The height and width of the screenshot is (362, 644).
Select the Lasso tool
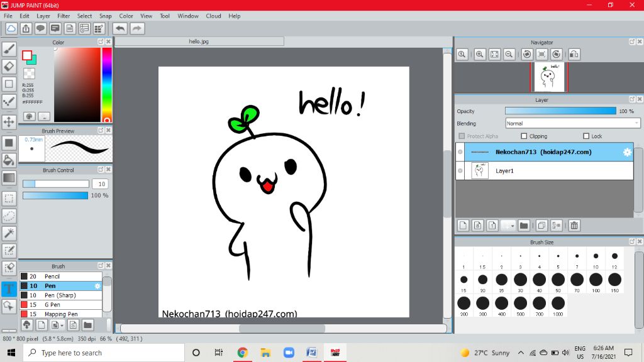click(x=9, y=216)
